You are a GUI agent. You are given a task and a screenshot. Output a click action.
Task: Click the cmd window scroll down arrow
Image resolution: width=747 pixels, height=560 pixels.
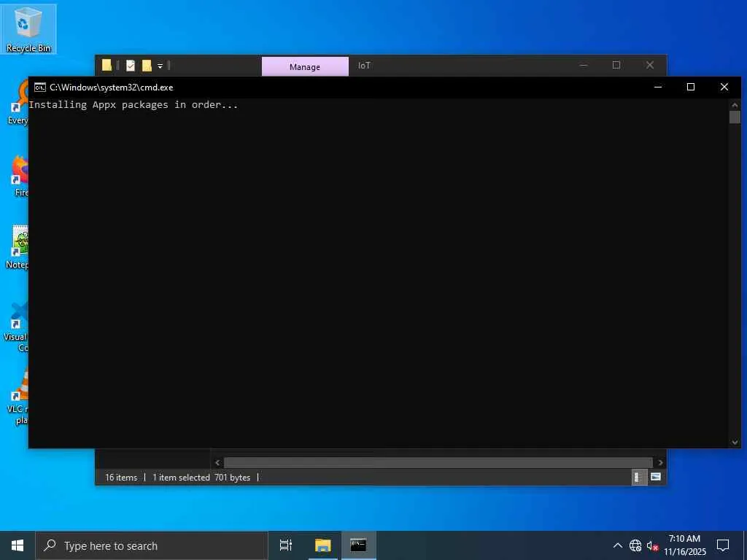click(735, 443)
